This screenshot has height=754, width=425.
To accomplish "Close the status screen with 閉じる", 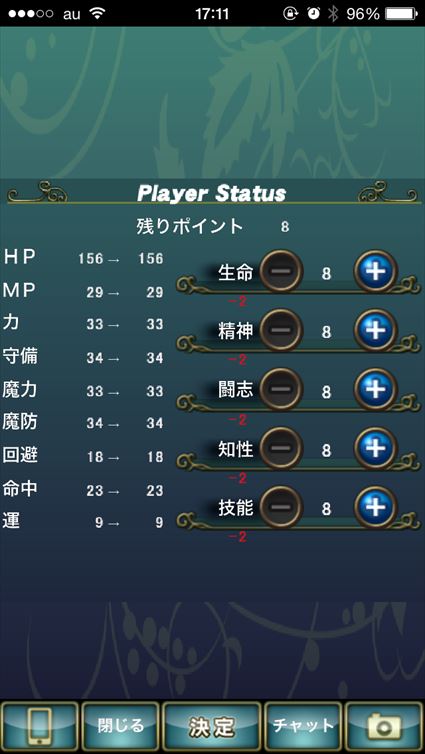I will [120, 726].
